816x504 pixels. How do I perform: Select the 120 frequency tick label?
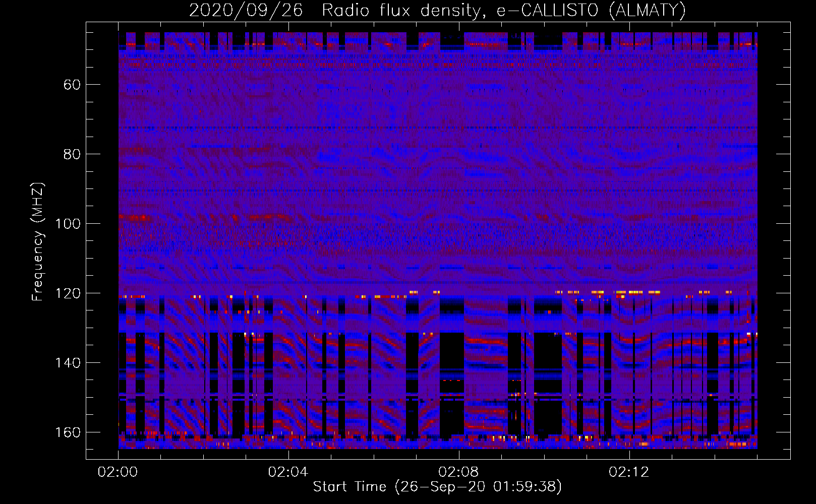pyautogui.click(x=68, y=293)
